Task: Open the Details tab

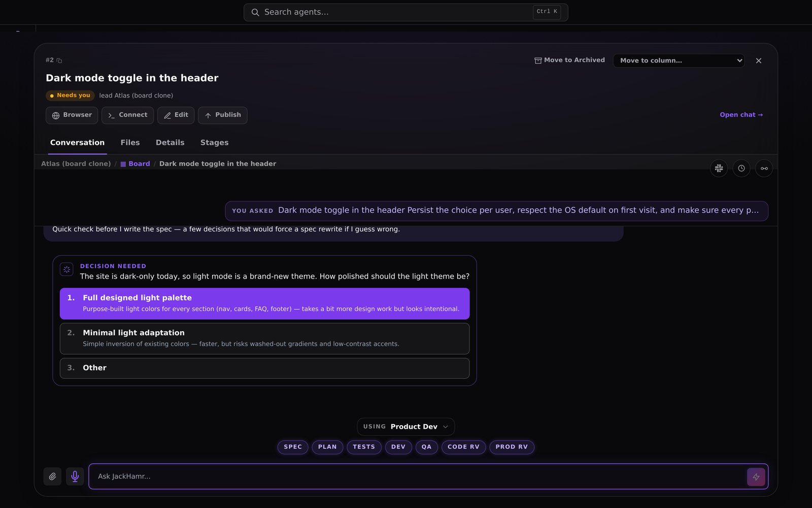Action: coord(170,143)
